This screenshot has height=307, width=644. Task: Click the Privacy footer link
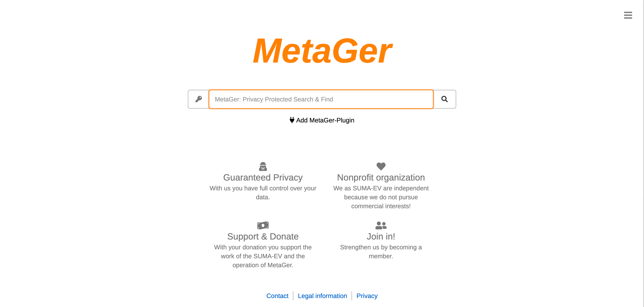(x=367, y=296)
